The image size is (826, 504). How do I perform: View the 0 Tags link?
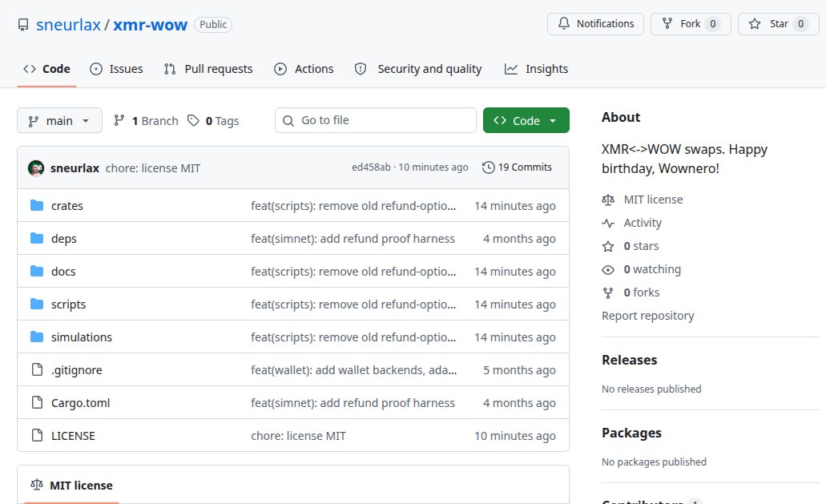213,121
